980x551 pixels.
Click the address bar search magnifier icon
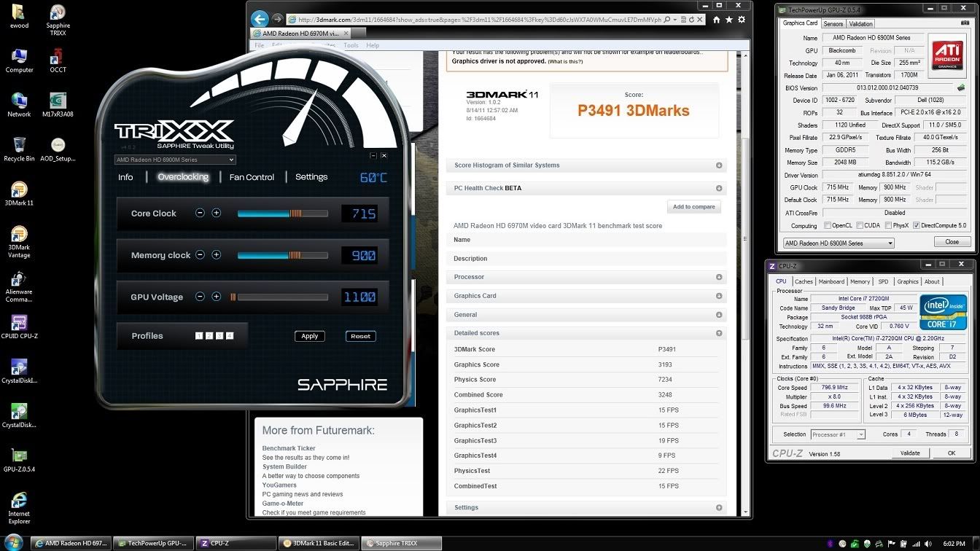pos(669,20)
